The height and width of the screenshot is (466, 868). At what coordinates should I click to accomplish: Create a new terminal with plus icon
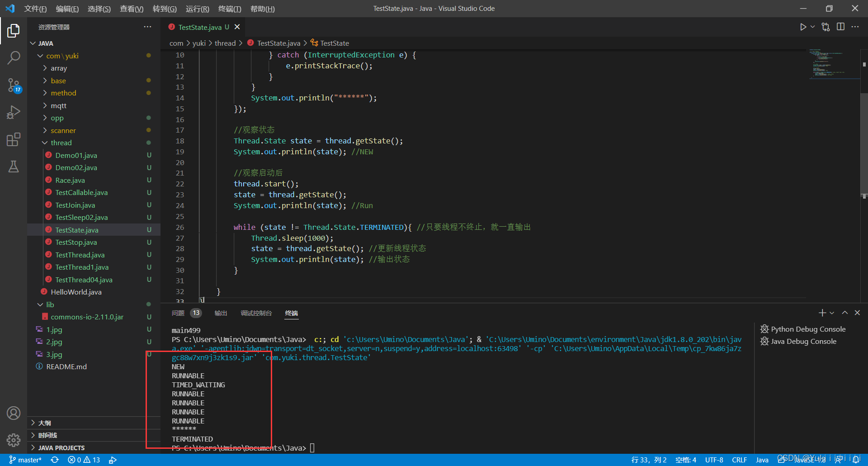822,313
